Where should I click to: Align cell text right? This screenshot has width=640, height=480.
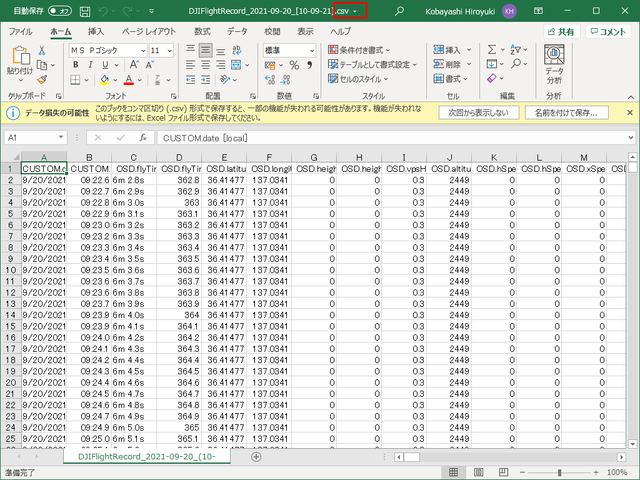pyautogui.click(x=220, y=65)
